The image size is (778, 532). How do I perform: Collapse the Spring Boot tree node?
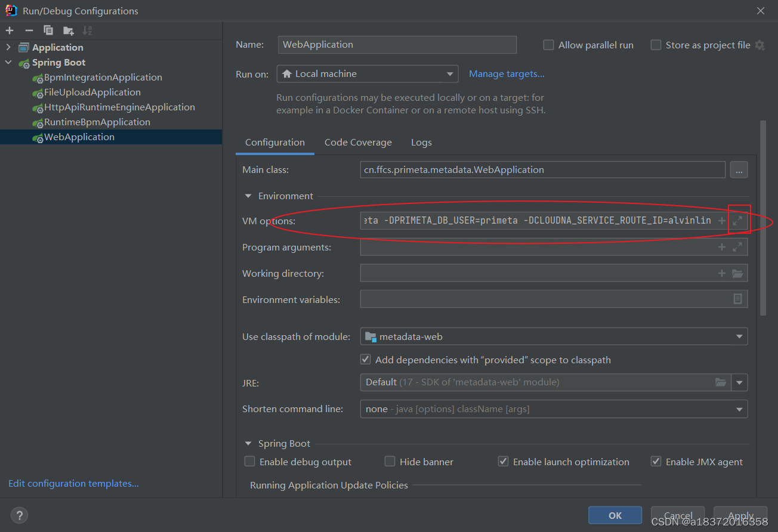(8, 63)
